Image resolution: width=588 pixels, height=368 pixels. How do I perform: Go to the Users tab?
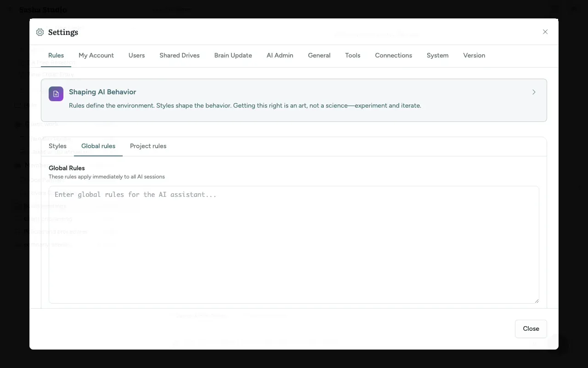(137, 55)
